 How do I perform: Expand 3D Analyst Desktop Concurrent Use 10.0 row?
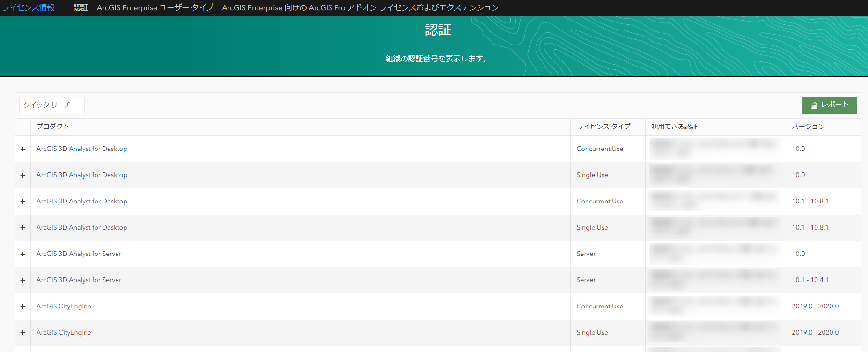point(22,149)
